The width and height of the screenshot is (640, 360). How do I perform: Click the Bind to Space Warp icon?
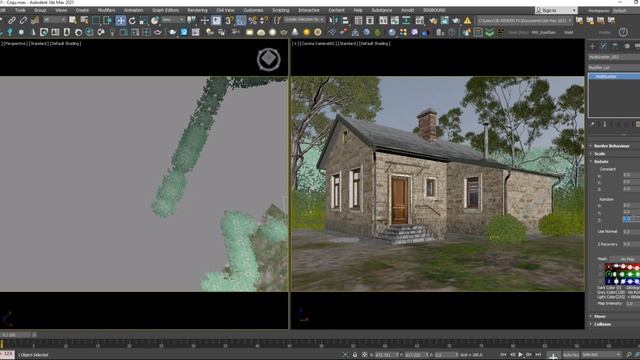pos(35,20)
